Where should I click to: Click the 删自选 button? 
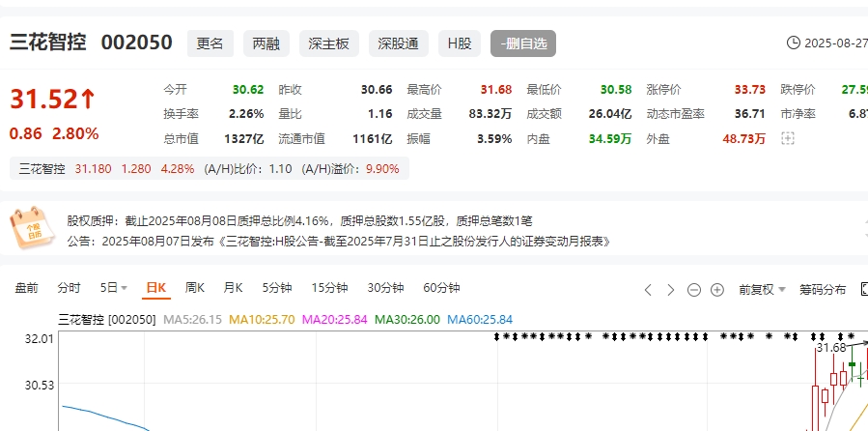[x=523, y=43]
